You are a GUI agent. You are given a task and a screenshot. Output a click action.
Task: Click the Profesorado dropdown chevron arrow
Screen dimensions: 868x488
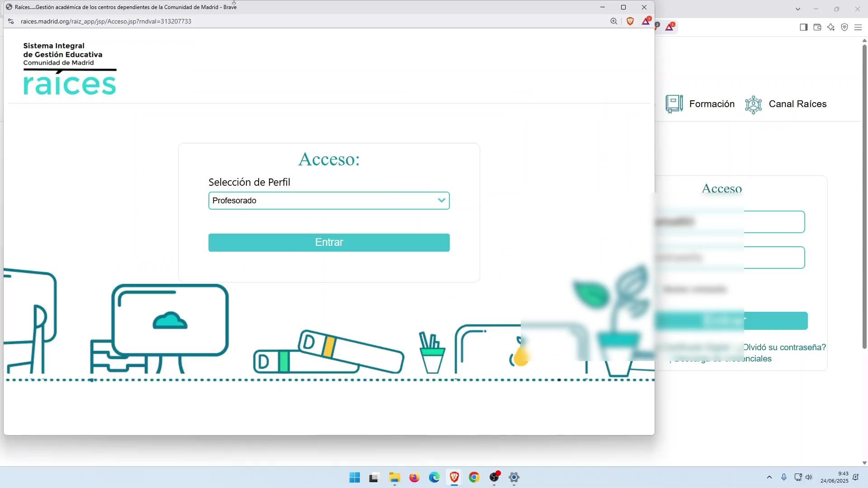click(441, 200)
